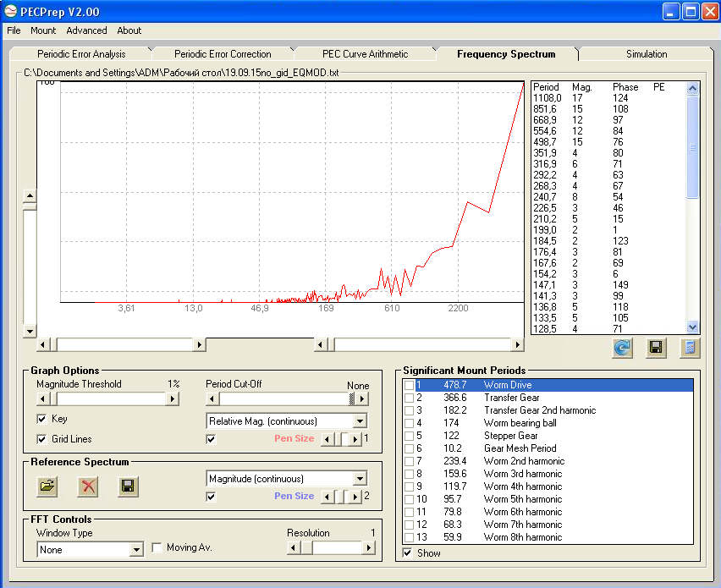Click the calculator icon below the period table

click(690, 348)
